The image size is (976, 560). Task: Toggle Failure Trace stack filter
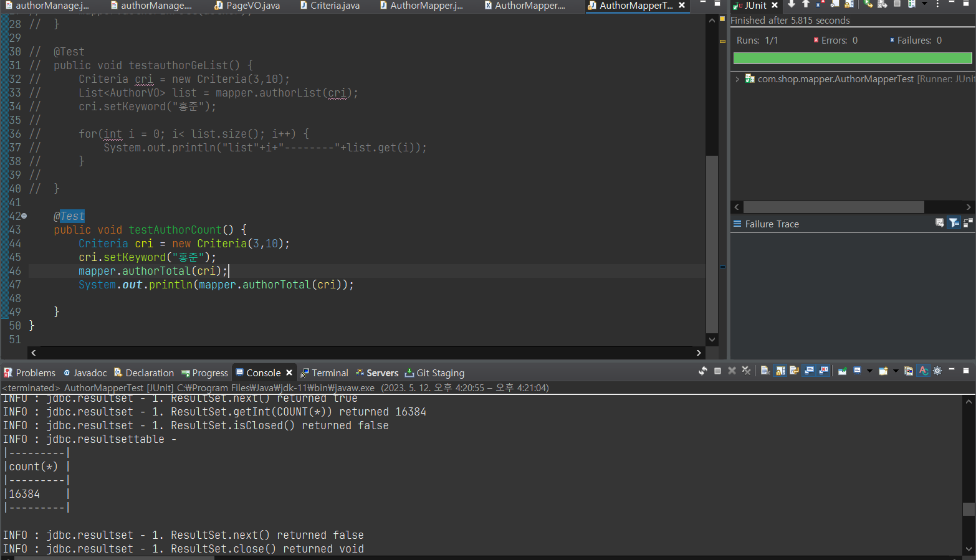click(954, 223)
